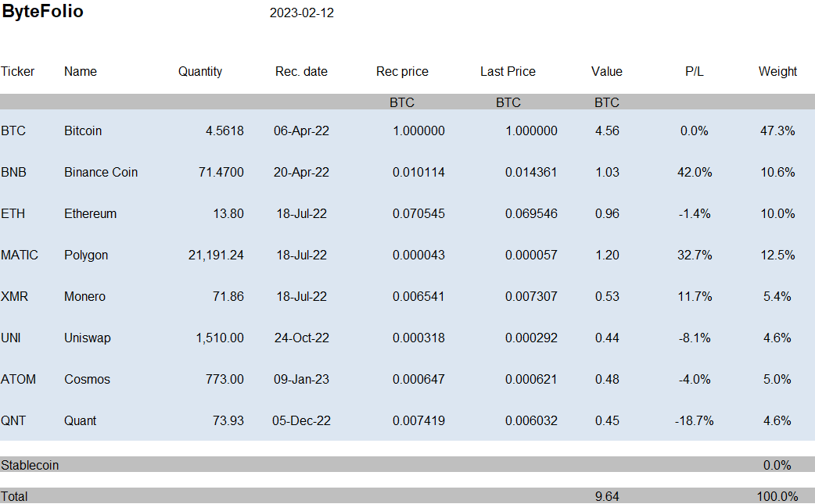Select the Quant name cell

click(81, 421)
